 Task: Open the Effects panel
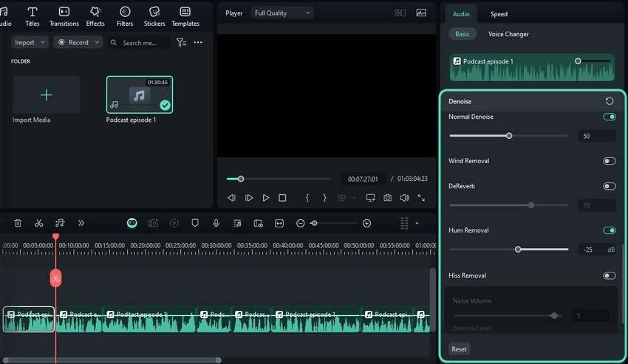tap(95, 16)
